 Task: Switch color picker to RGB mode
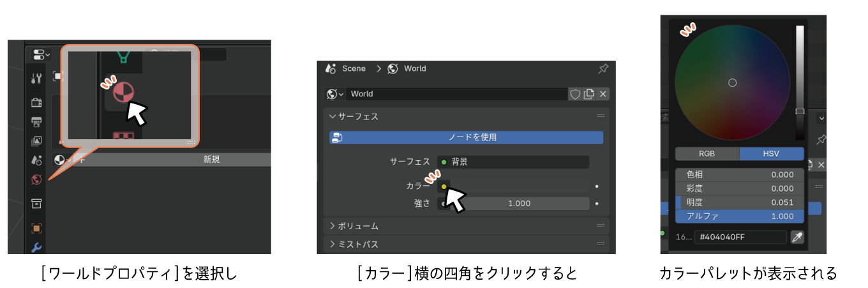(x=707, y=154)
